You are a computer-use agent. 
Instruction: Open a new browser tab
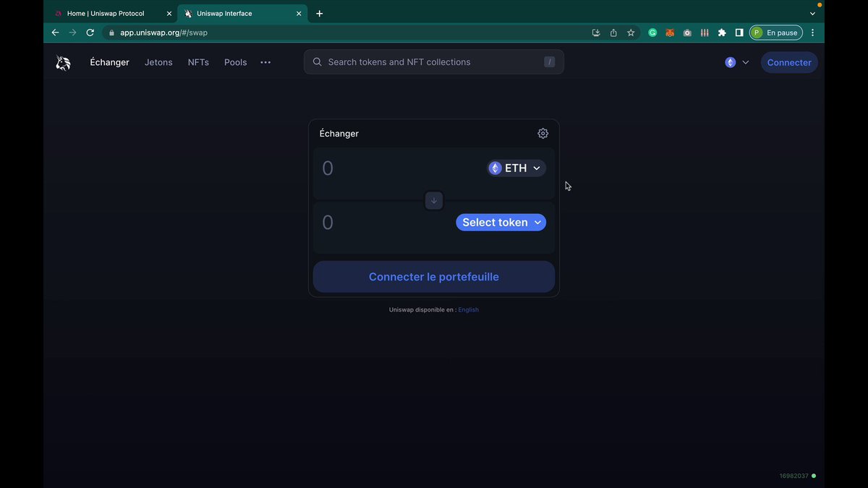pos(319,14)
